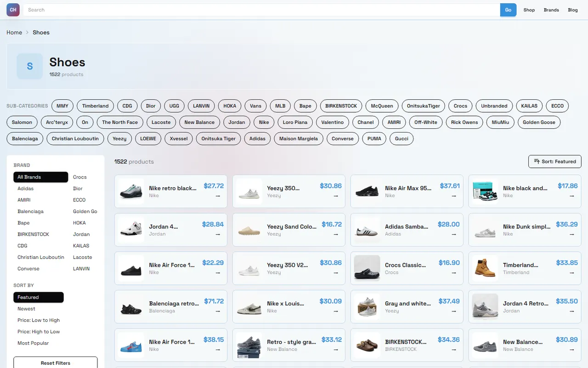Click the $71.72 Balenciaga price

(214, 301)
